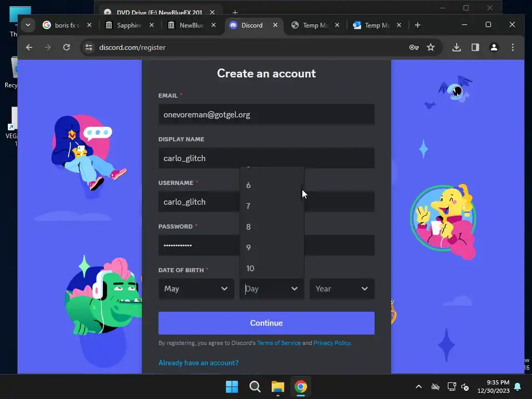Screen dimensions: 532x399
Task: Open File Explorer from the taskbar
Action: pos(277,387)
